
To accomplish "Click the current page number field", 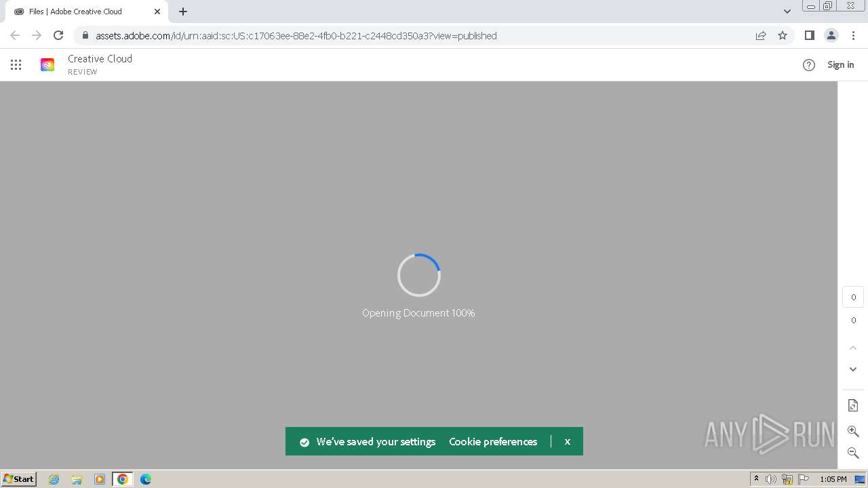I will coord(853,297).
